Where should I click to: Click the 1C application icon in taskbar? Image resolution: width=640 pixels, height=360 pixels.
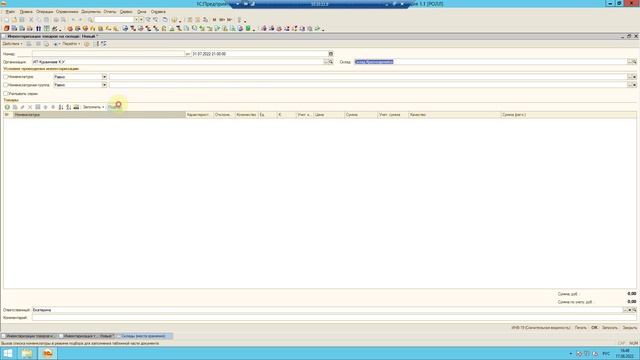click(47, 353)
